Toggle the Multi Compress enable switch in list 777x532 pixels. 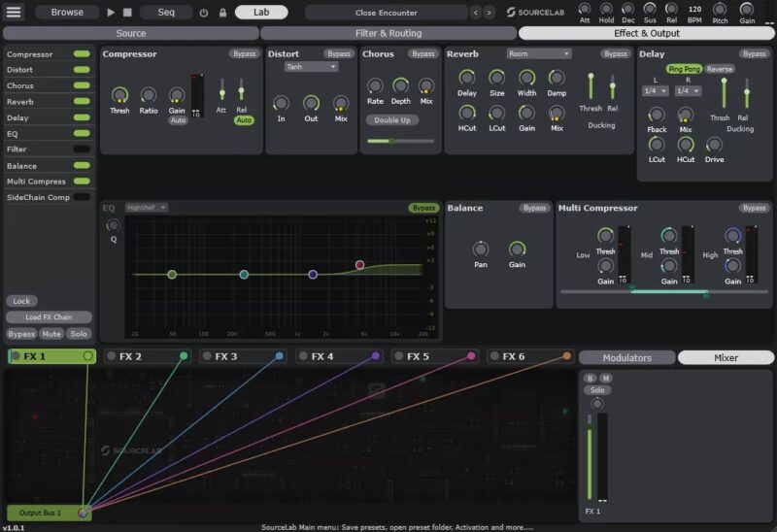tap(82, 182)
